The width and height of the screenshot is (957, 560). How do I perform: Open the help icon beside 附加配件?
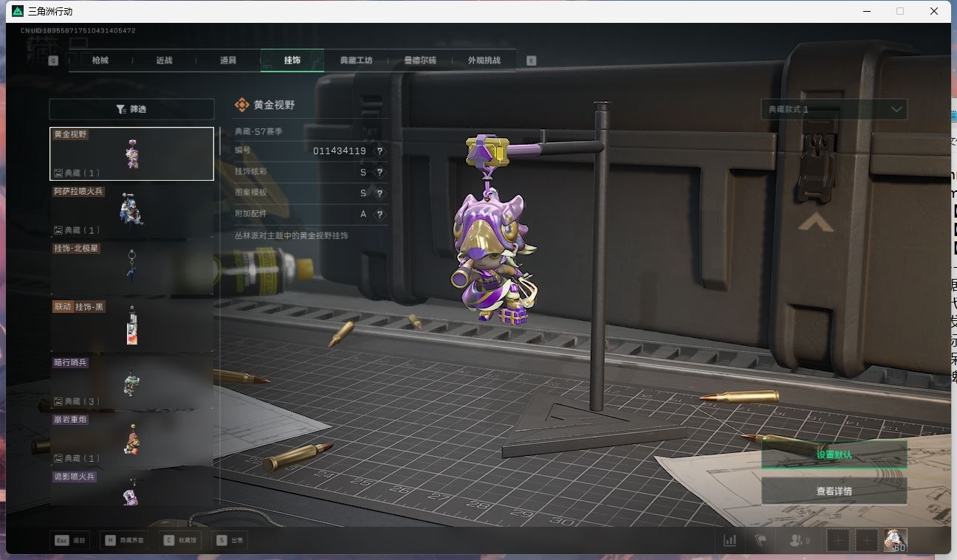(x=380, y=215)
